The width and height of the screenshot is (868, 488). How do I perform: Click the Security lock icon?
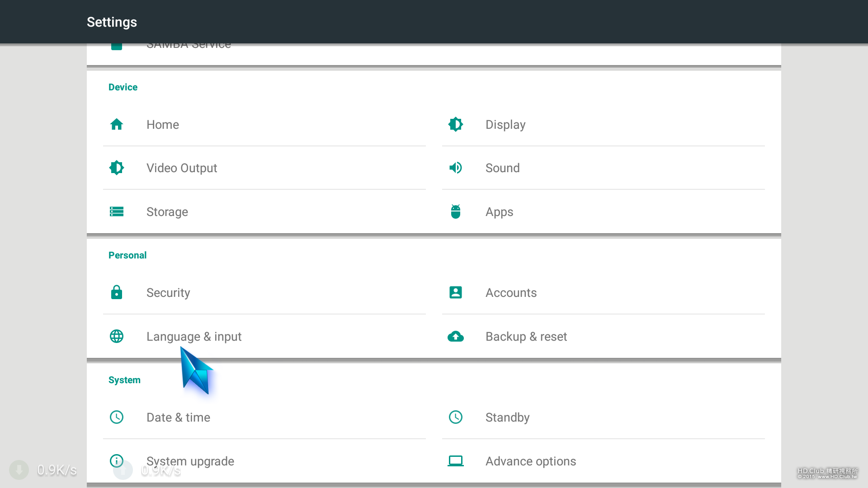(117, 292)
